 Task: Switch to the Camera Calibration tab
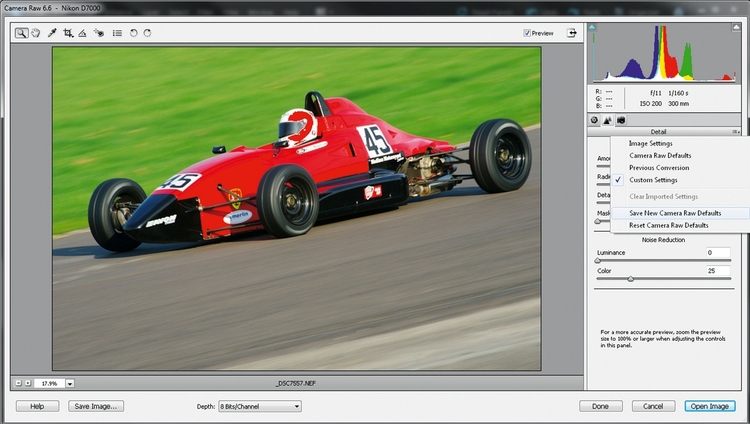click(621, 120)
